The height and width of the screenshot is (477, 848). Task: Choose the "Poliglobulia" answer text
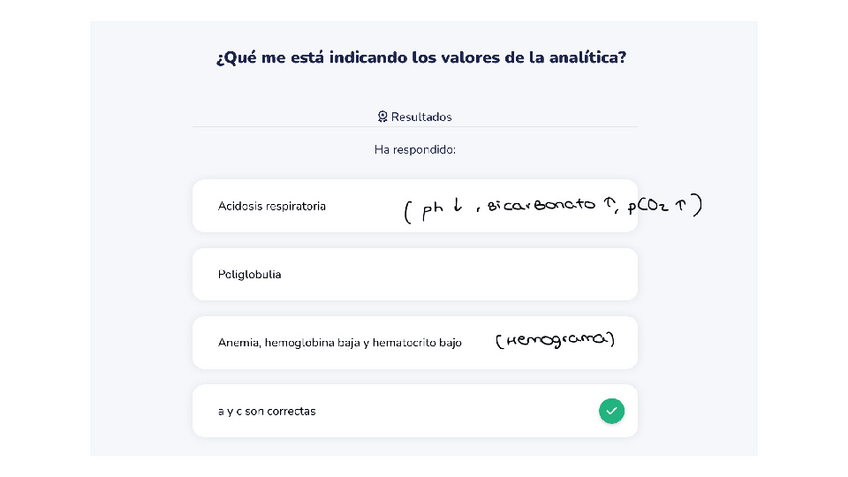pos(249,274)
